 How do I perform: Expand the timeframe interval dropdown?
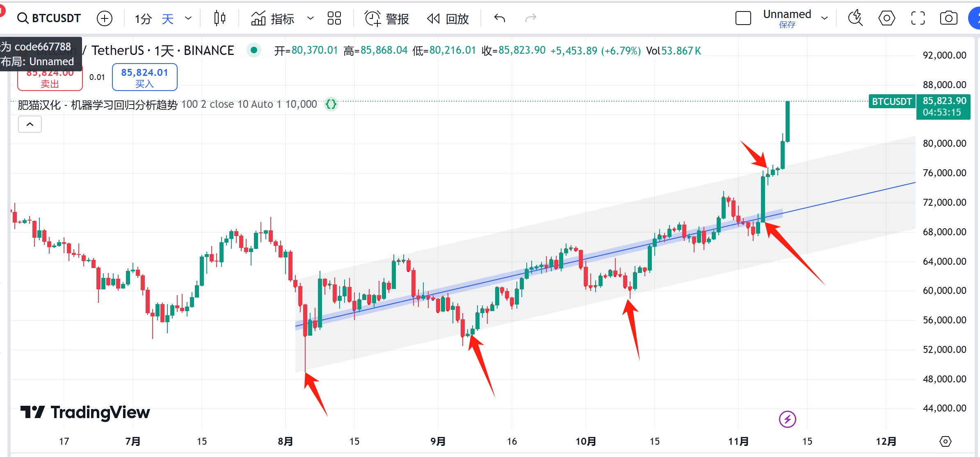point(188,18)
